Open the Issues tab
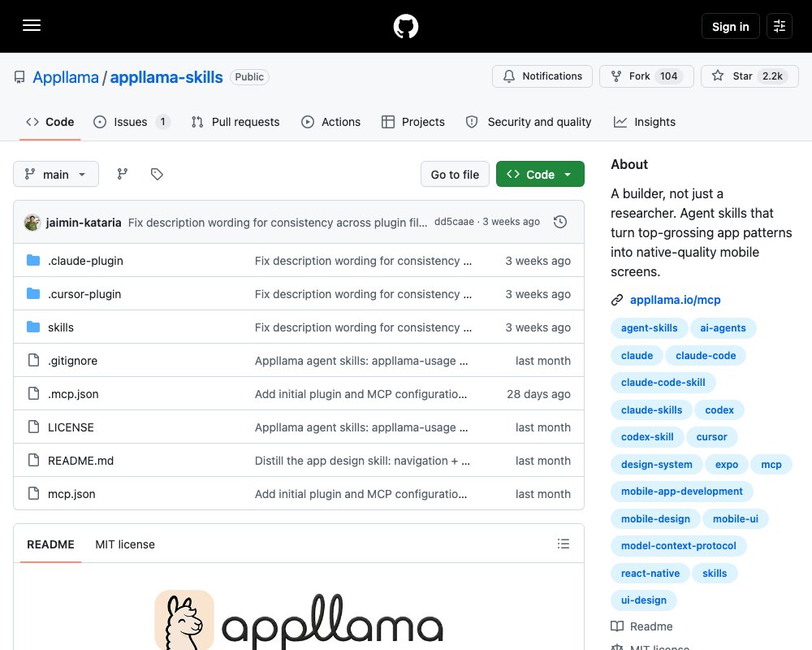 point(132,122)
